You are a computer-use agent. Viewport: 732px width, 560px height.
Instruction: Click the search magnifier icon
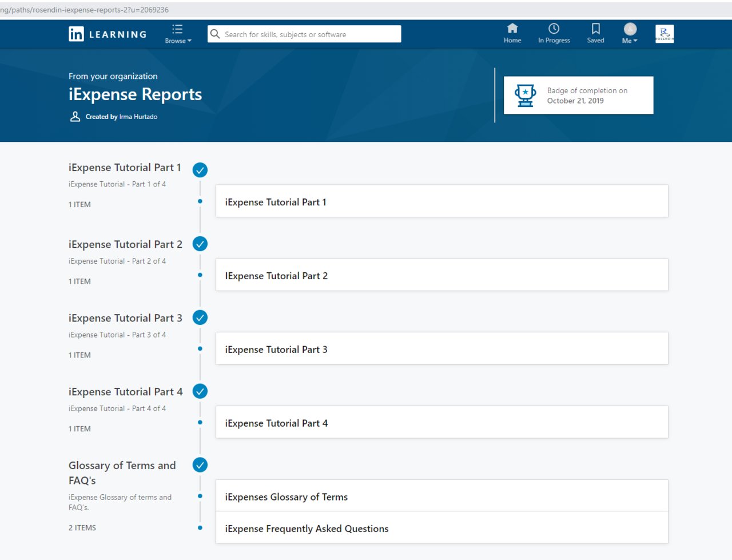[x=215, y=34]
